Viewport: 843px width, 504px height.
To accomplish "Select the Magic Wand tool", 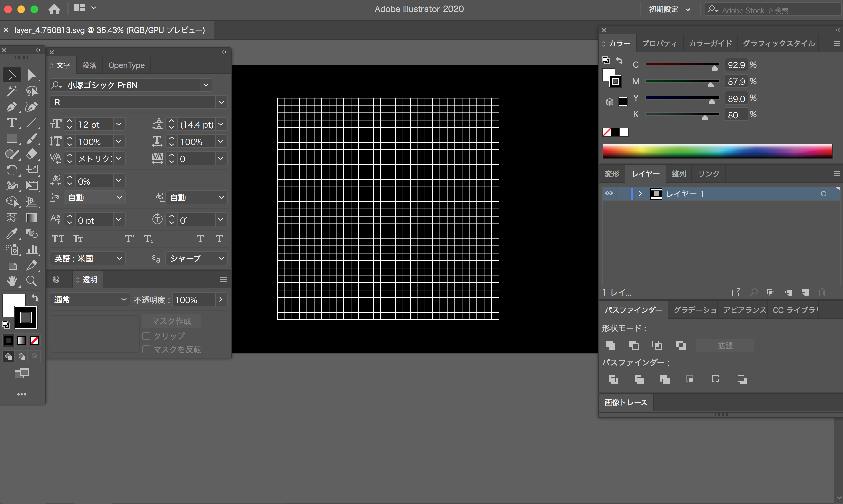I will pyautogui.click(x=11, y=91).
